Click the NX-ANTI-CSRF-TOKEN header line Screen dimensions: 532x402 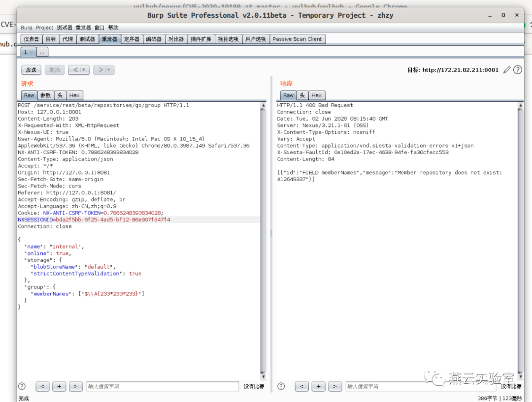pyautogui.click(x=78, y=152)
